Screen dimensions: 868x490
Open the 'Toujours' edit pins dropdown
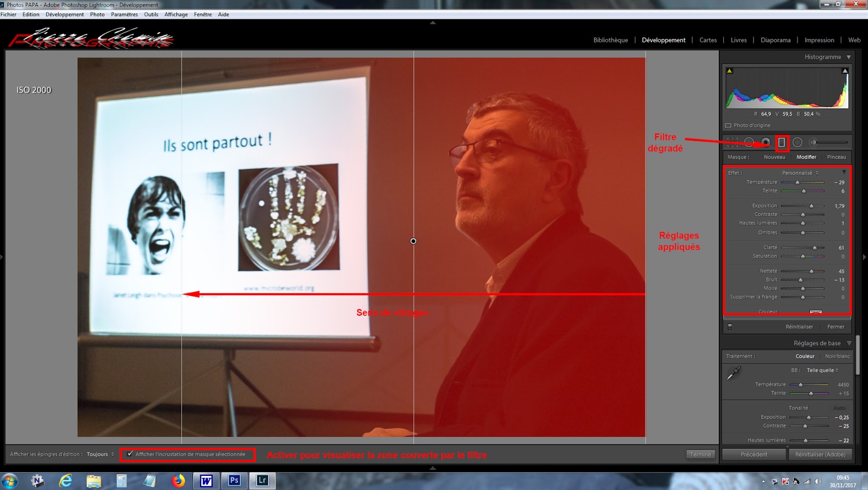pos(100,454)
